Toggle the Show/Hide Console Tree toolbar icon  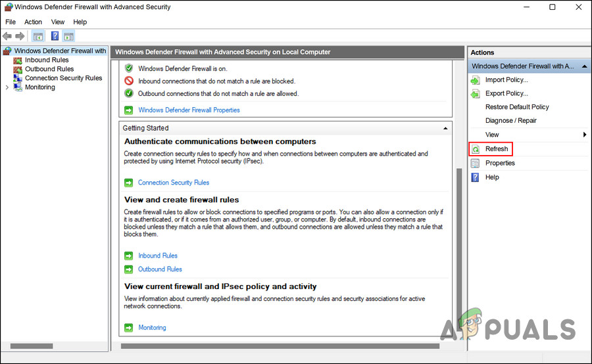[x=38, y=36]
